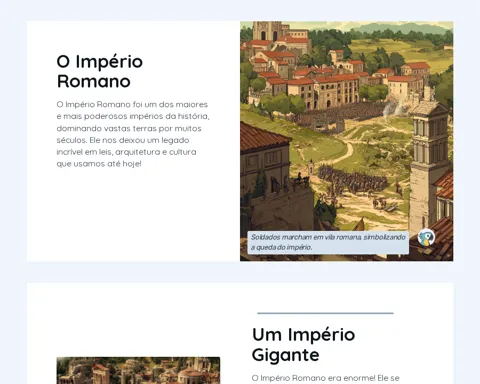Open the ancient city image thumbnail below
Screen dimensions: 480x384
(138, 370)
